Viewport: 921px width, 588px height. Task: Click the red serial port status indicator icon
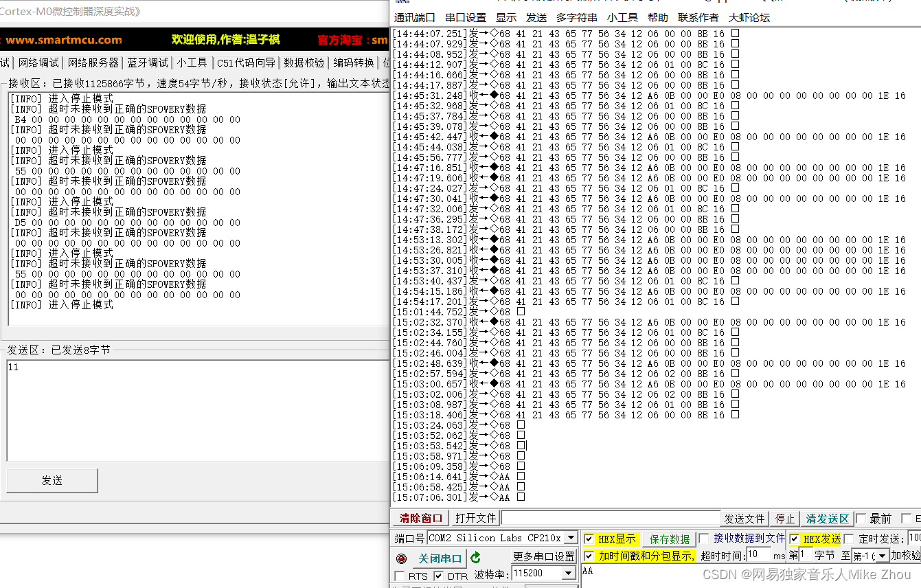coord(402,558)
